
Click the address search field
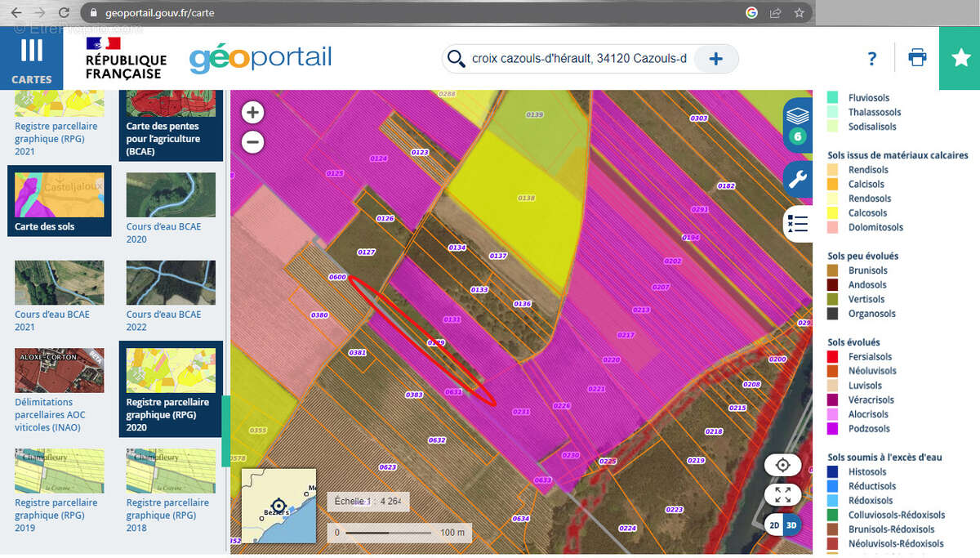pyautogui.click(x=578, y=59)
